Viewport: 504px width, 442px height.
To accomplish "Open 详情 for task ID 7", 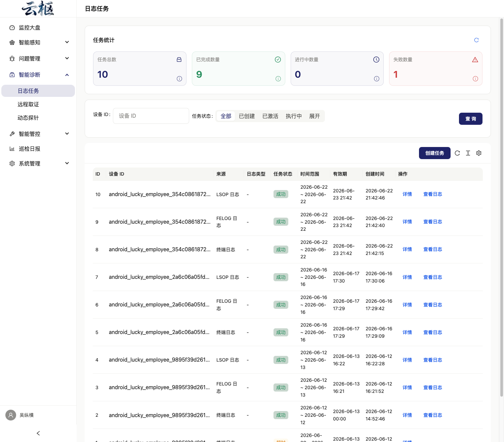I will pos(407,277).
